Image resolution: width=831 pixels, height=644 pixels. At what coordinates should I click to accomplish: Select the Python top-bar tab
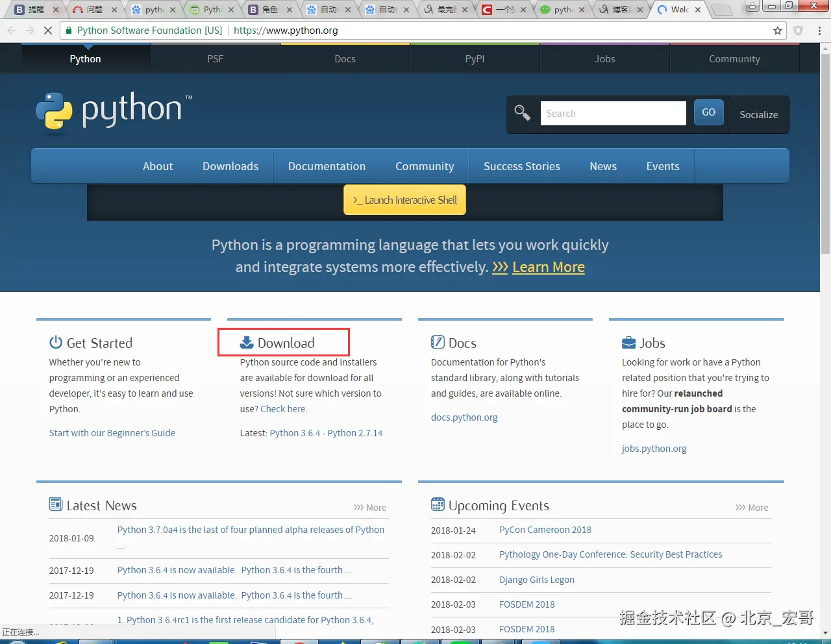(86, 58)
